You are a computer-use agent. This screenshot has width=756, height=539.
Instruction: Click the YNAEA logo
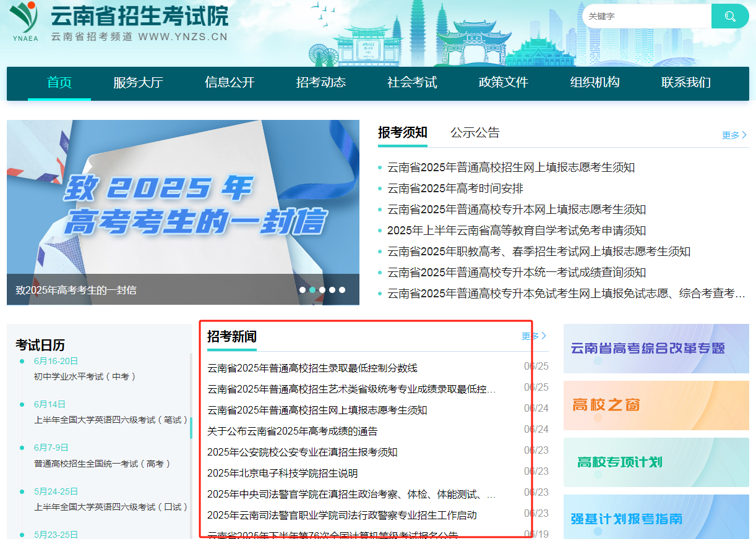pos(25,22)
